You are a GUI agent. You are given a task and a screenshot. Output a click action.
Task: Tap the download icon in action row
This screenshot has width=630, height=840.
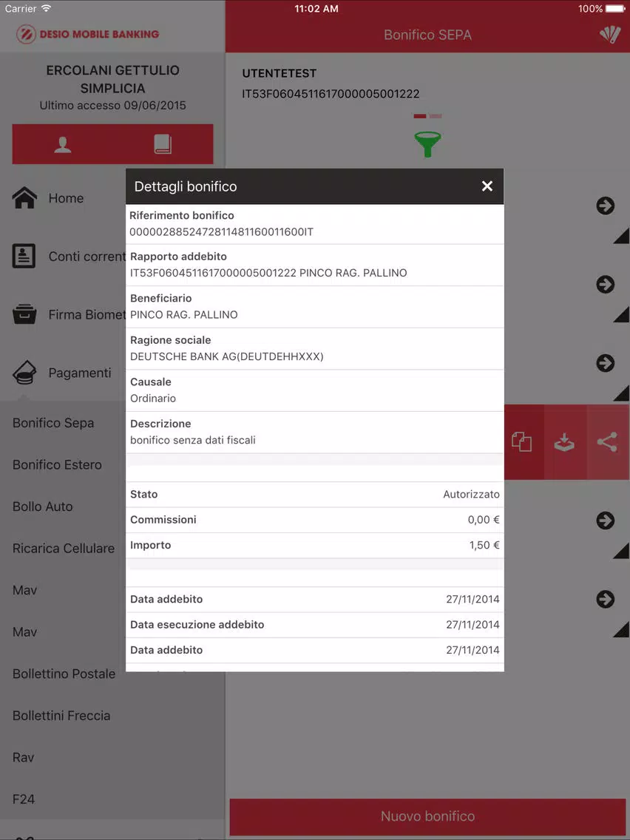564,442
